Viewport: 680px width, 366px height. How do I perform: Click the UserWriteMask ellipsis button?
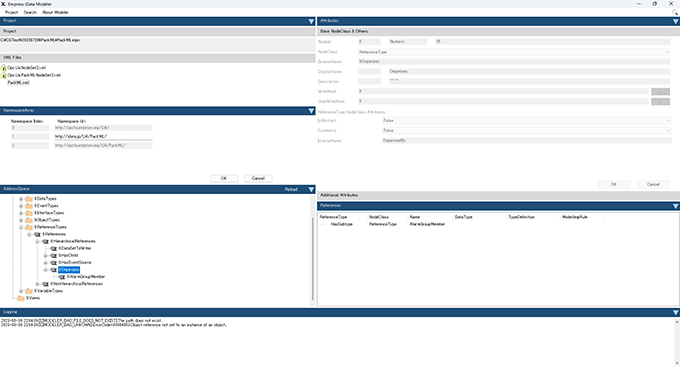pyautogui.click(x=660, y=101)
